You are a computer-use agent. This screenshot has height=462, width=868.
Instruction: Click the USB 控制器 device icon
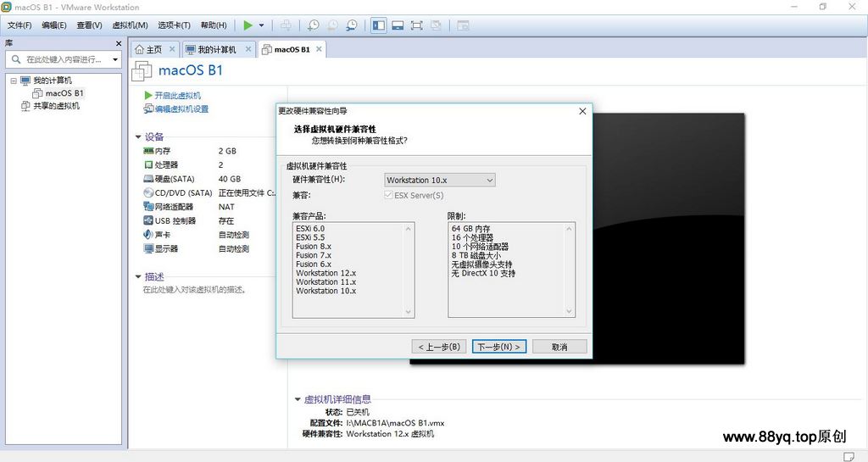[x=148, y=220]
